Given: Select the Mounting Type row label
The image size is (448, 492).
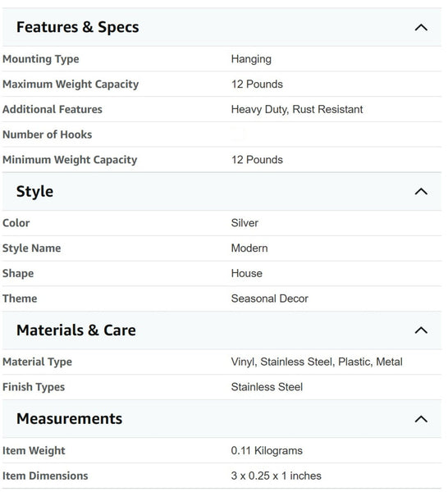Looking at the screenshot, I should click(x=41, y=59).
